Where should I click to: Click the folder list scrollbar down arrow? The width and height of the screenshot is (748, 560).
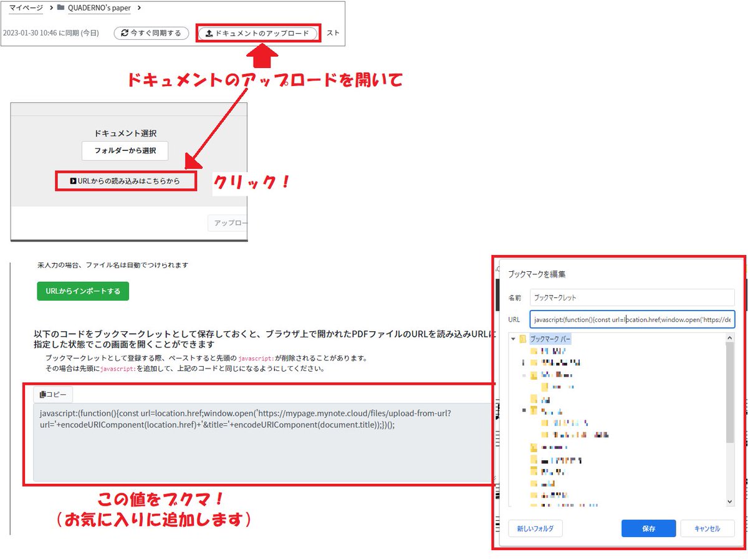click(x=730, y=502)
